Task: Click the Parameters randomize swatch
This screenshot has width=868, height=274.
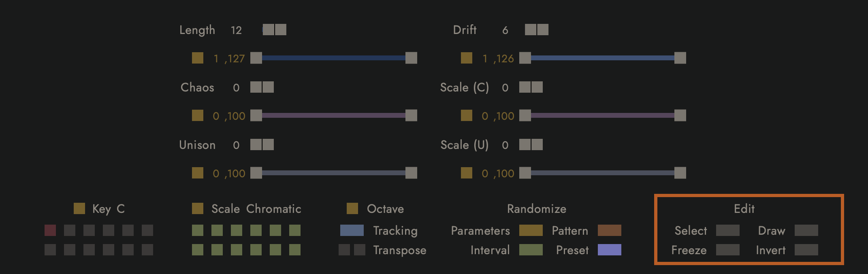Action: pyautogui.click(x=531, y=231)
